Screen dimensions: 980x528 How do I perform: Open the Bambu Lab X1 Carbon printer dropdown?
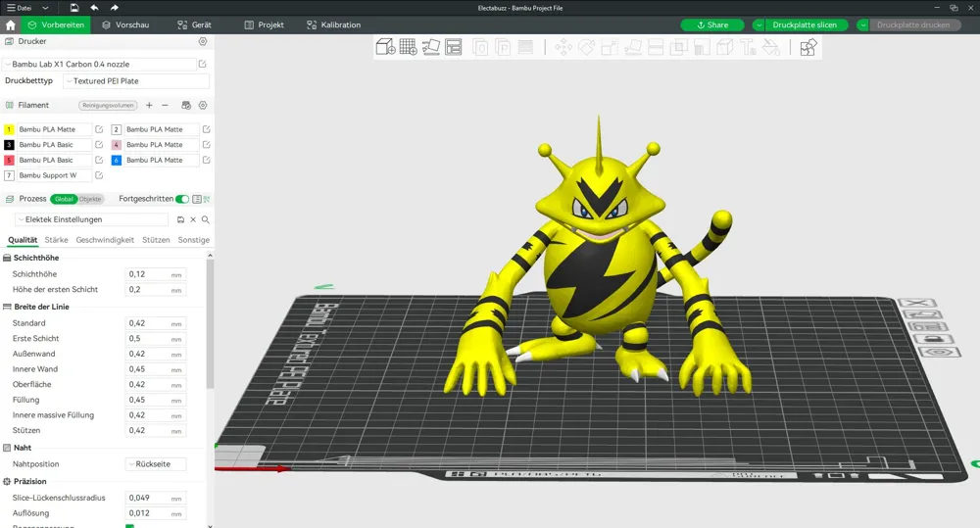(100, 65)
